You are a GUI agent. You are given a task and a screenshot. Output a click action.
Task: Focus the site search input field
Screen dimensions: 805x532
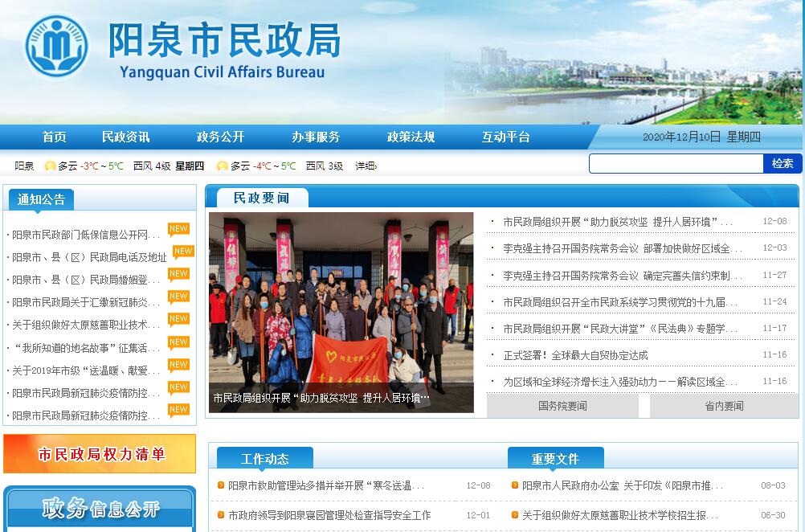(x=676, y=164)
